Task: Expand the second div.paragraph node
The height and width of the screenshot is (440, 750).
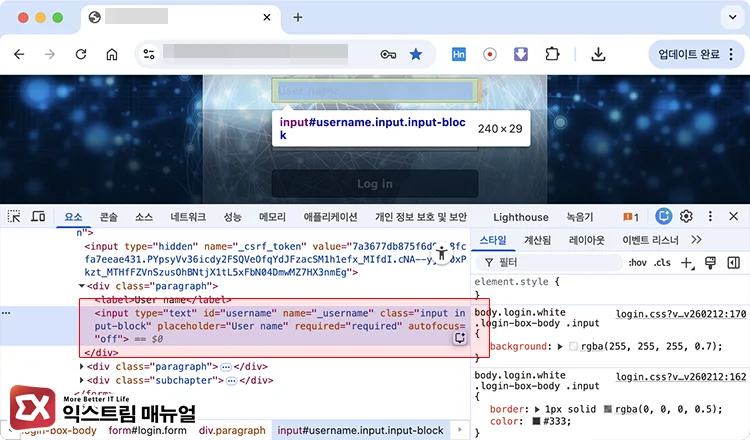Action: pos(82,367)
